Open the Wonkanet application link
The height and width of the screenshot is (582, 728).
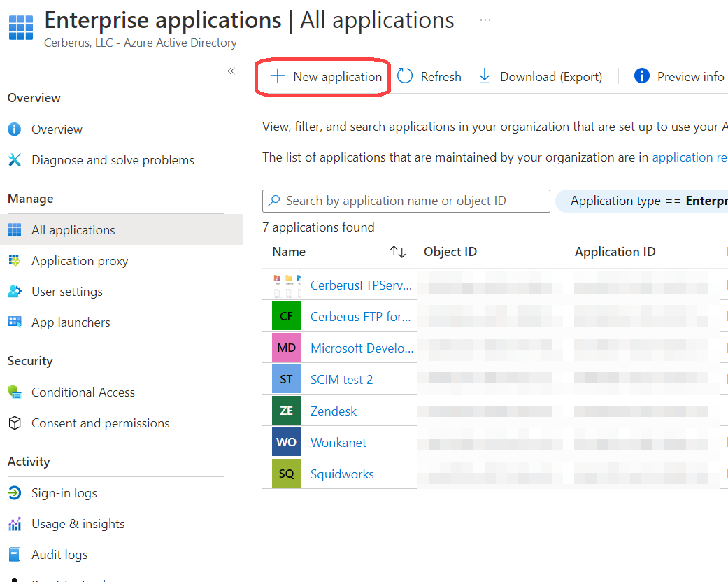pyautogui.click(x=338, y=443)
